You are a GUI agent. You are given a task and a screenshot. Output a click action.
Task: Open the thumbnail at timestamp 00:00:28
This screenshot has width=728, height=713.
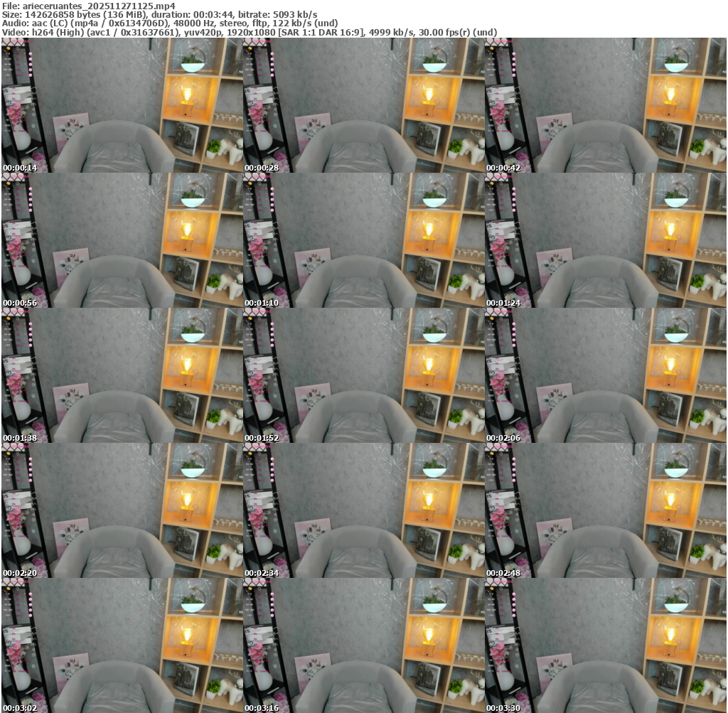pos(364,105)
